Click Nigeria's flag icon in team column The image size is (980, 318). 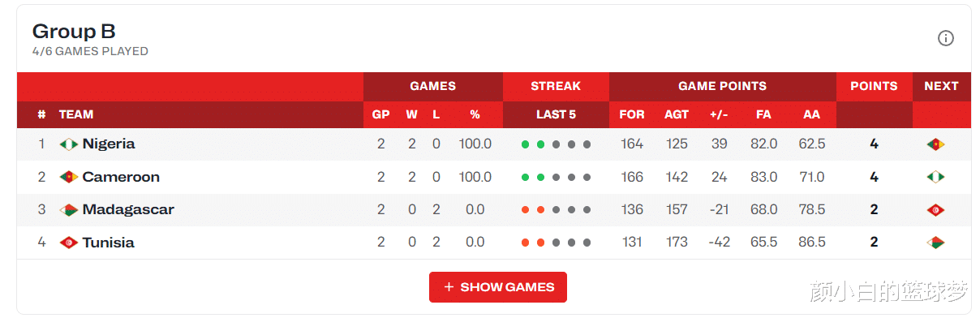point(69,144)
